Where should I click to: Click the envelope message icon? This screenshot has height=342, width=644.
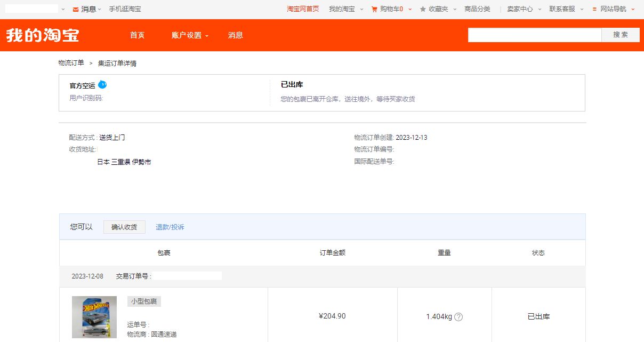click(x=76, y=9)
